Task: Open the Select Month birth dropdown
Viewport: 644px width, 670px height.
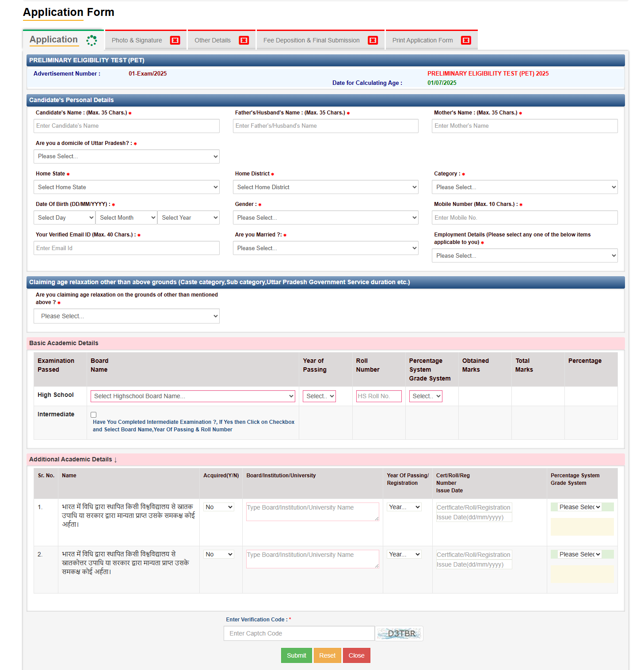Action: (x=126, y=217)
